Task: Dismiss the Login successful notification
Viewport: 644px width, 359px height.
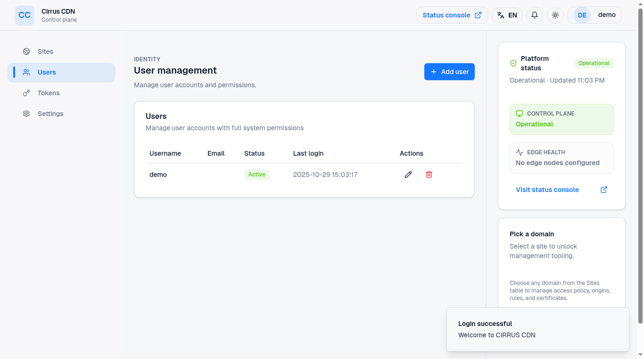Action: pyautogui.click(x=537, y=329)
